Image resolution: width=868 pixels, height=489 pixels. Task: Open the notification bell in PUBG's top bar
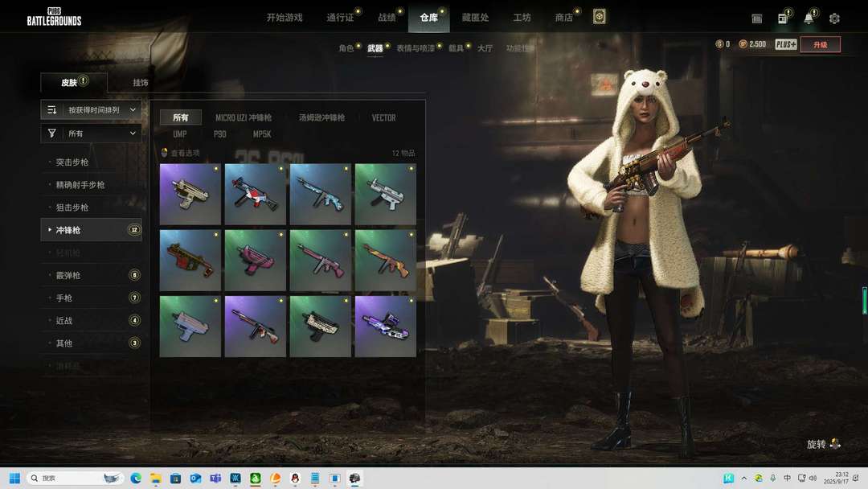809,18
